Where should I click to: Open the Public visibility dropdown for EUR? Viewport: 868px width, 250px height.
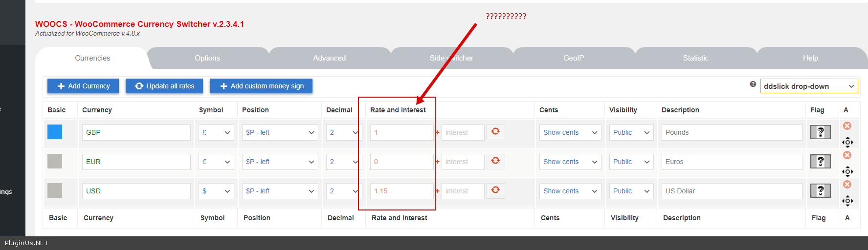[631, 162]
